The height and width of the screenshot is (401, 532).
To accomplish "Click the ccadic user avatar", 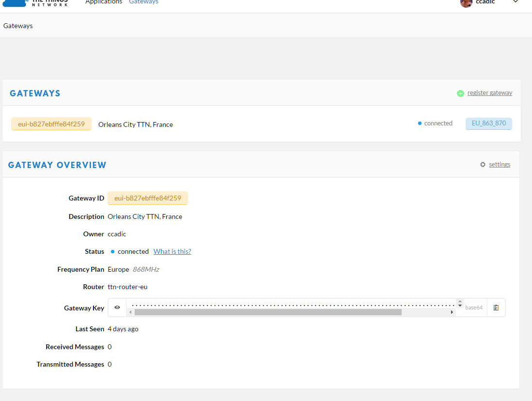I will [x=466, y=3].
